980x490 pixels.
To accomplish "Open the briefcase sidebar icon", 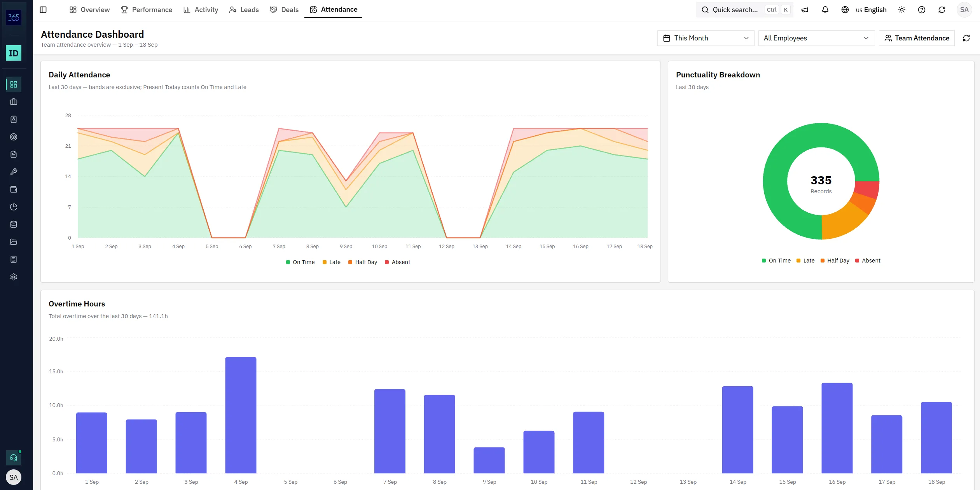I will click(14, 102).
